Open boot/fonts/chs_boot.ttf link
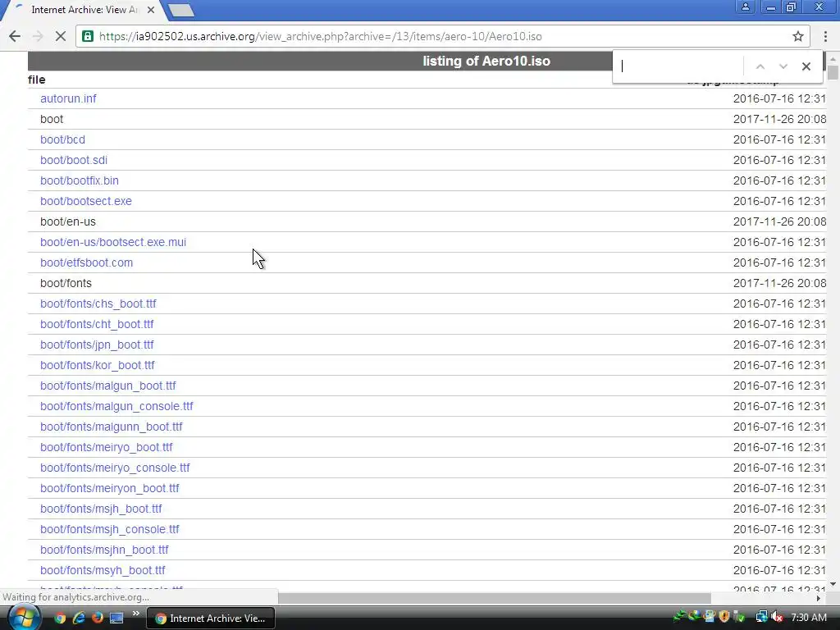Screen dimensions: 840x630 pyautogui.click(x=98, y=304)
